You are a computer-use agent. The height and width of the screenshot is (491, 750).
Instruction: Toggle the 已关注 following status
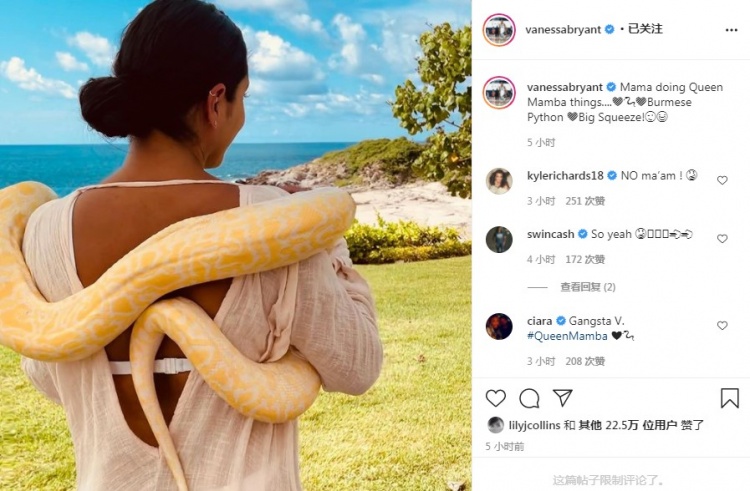point(645,29)
